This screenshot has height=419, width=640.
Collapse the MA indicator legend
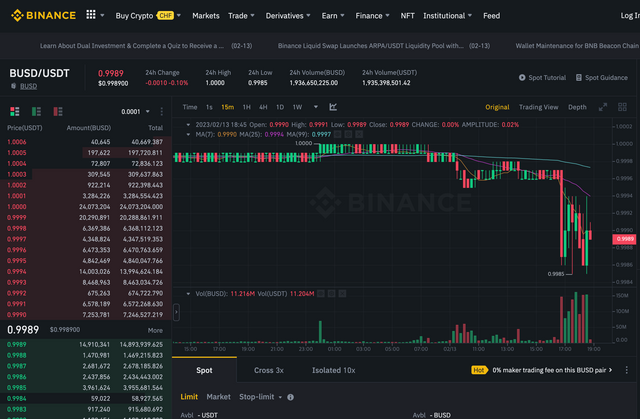point(188,134)
